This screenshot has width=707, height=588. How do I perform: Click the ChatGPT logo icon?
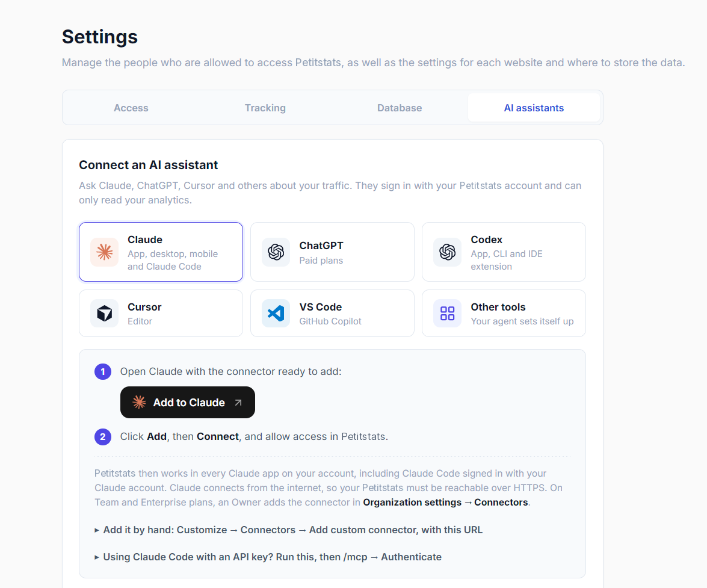point(276,252)
